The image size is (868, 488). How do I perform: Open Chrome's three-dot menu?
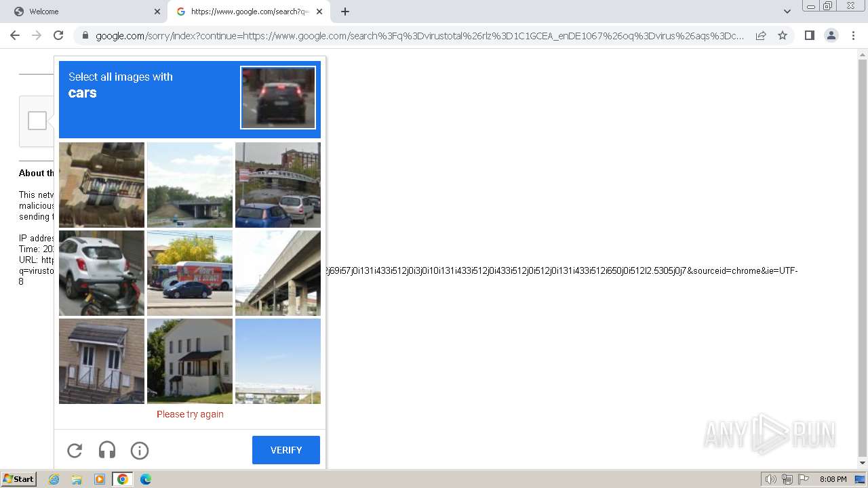click(853, 35)
